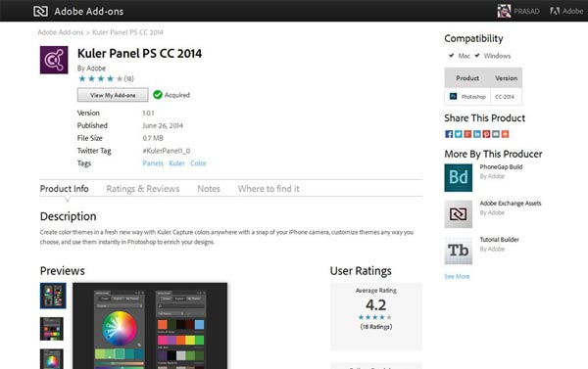Switch to Ratings & Reviews tab
The image size is (588, 369).
(x=143, y=189)
